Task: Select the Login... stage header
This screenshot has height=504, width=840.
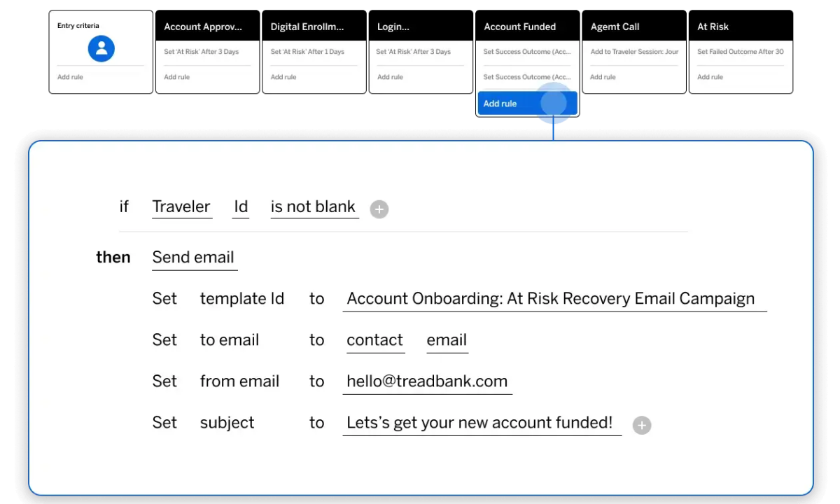Action: tap(421, 27)
